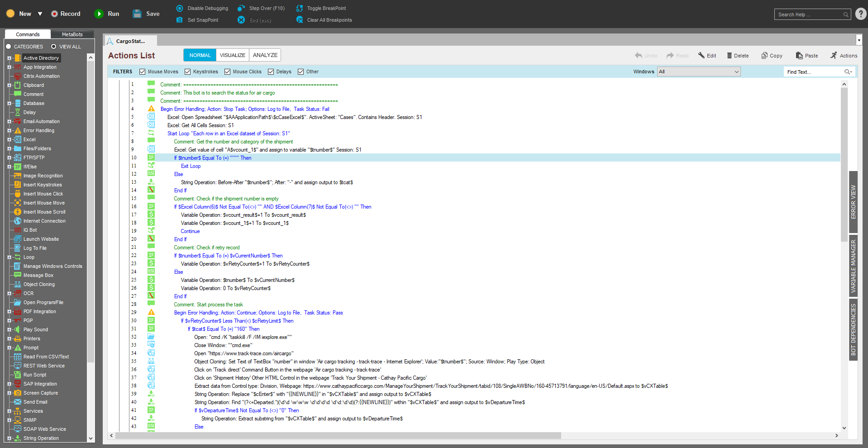Open the ERROR VIEW side panel

pos(853,202)
